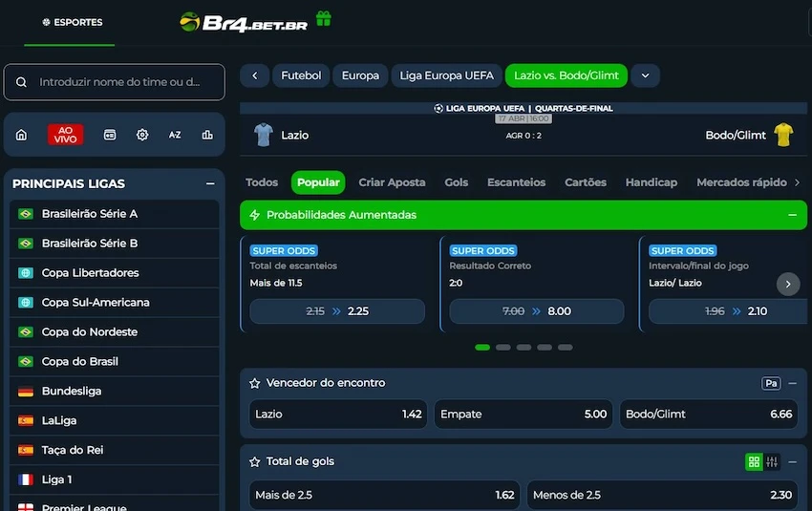Click the Br4.bet.br logo
This screenshot has height=511, width=812.
coord(244,22)
